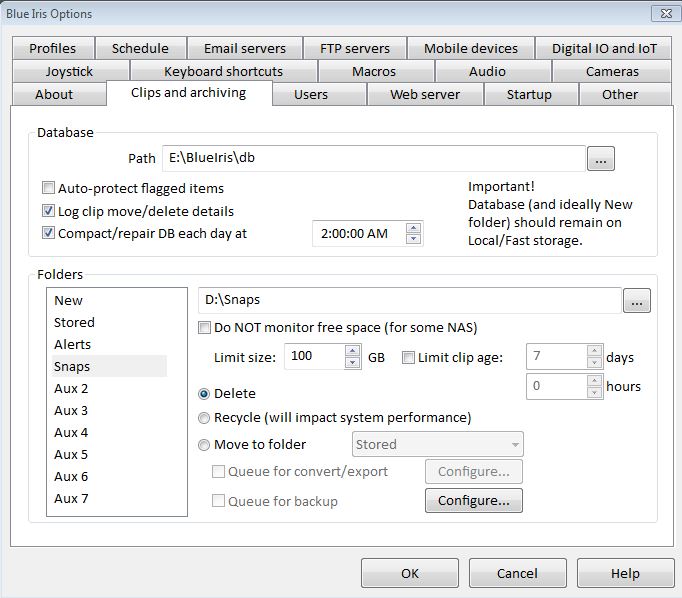Viewport: 682px width, 598px height.
Task: Decrease clip age days with down arrow
Action: (x=594, y=362)
